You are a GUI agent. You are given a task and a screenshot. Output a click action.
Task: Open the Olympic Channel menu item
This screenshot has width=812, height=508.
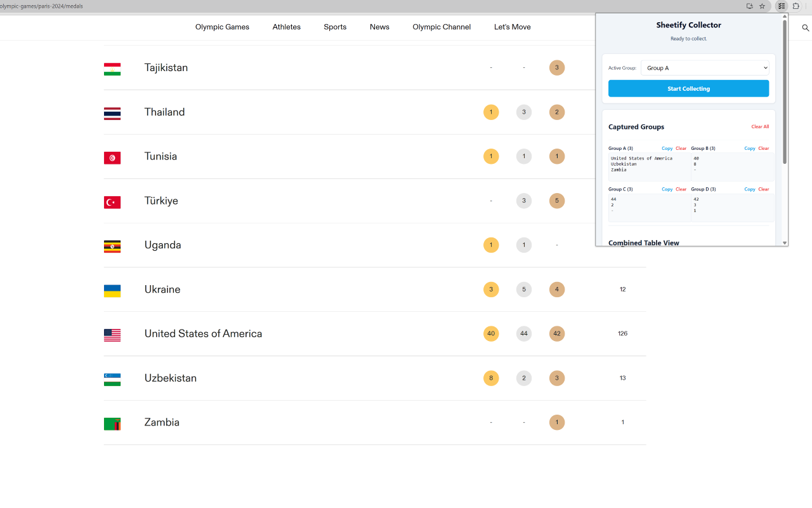point(442,27)
